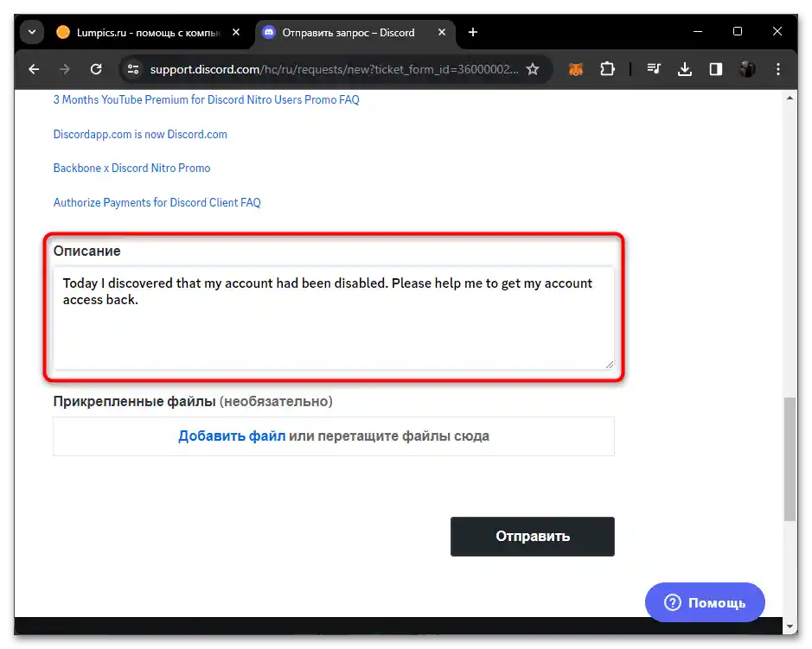This screenshot has width=812, height=649.
Task: Click the support.discord.com address bar
Action: point(334,69)
